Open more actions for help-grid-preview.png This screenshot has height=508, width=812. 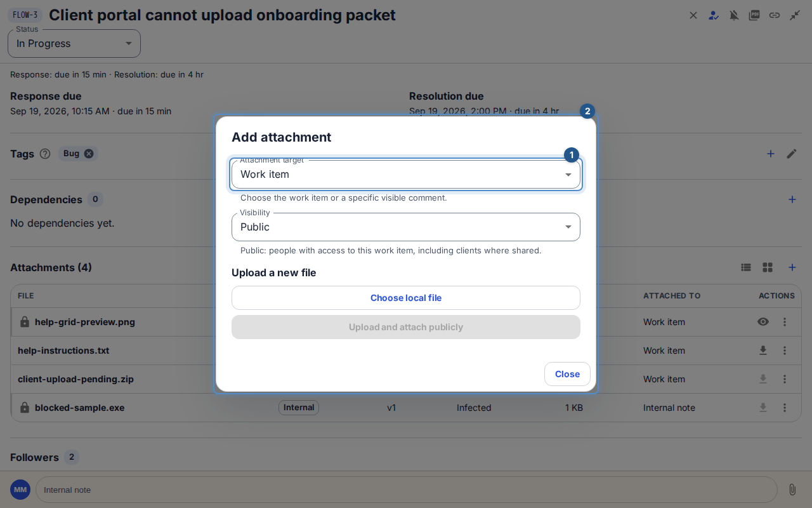[x=785, y=322]
